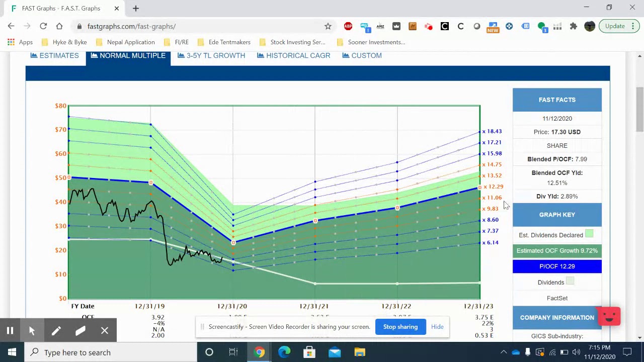The image size is (644, 362).
Task: Click the 12/31/21 axis date label
Action: pyautogui.click(x=314, y=306)
